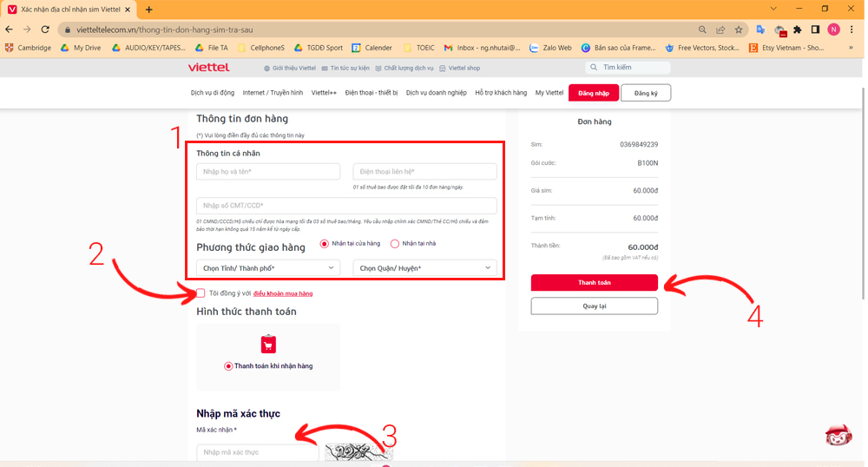Open the Chrome three-dot menu
Image resolution: width=868 pixels, height=467 pixels.
tap(852, 30)
